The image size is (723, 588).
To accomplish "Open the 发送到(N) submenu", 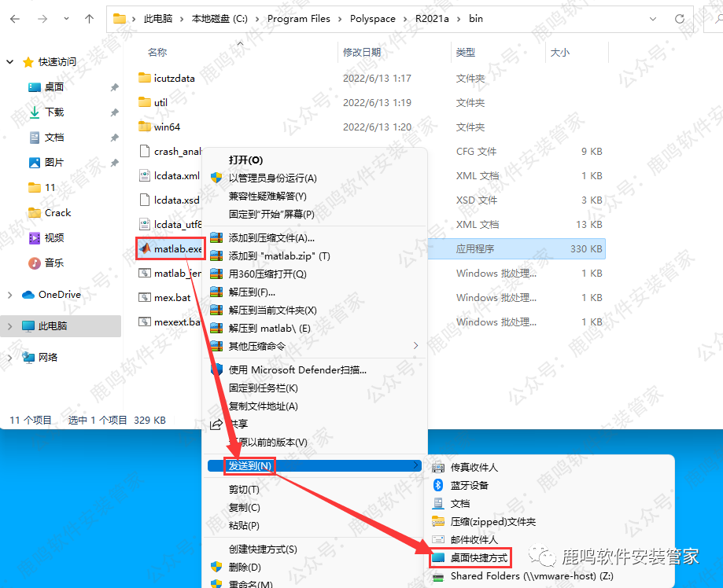I will click(315, 466).
